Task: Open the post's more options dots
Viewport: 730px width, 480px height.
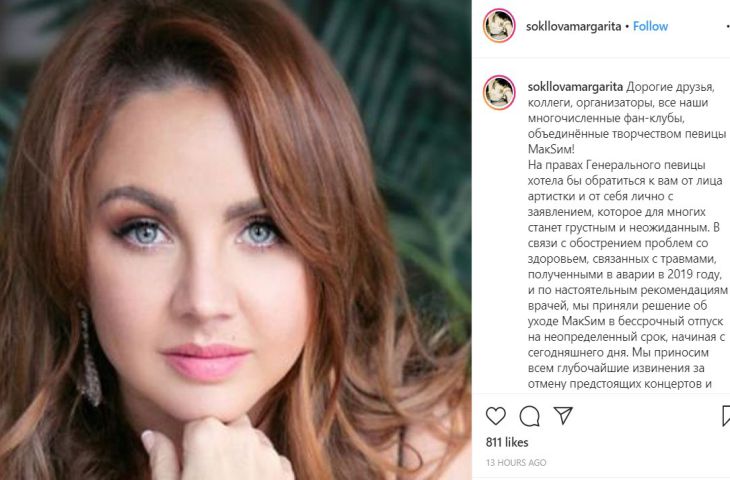Action: 728,27
